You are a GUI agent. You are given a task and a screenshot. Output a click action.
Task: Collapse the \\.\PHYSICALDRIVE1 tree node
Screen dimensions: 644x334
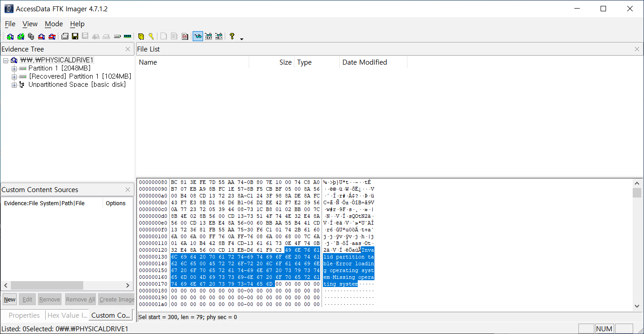(x=5, y=60)
